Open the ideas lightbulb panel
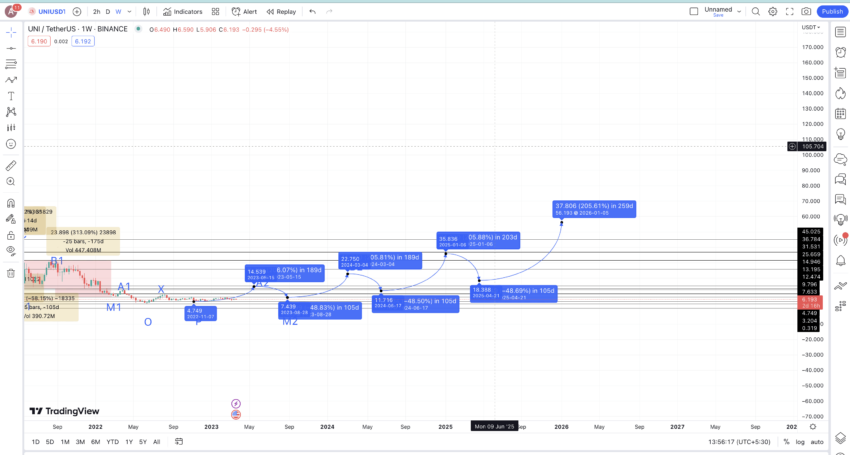This screenshot has height=455, width=850. [x=840, y=133]
